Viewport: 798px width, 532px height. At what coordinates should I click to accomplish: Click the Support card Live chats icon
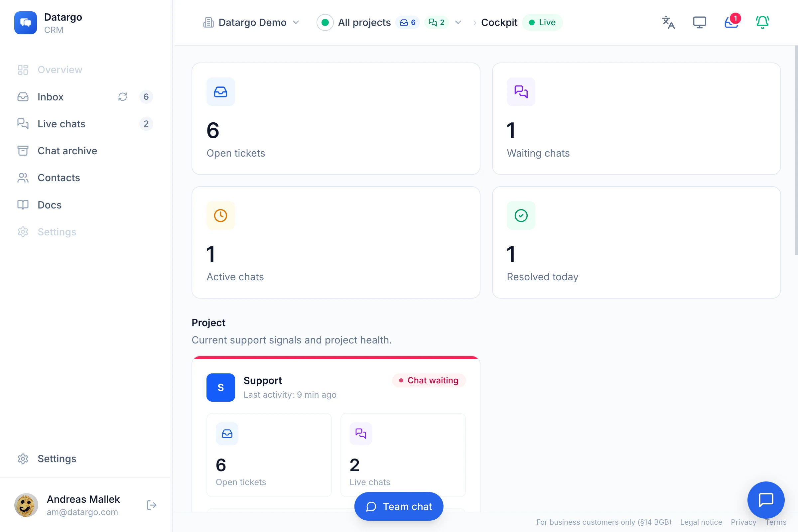(x=361, y=434)
